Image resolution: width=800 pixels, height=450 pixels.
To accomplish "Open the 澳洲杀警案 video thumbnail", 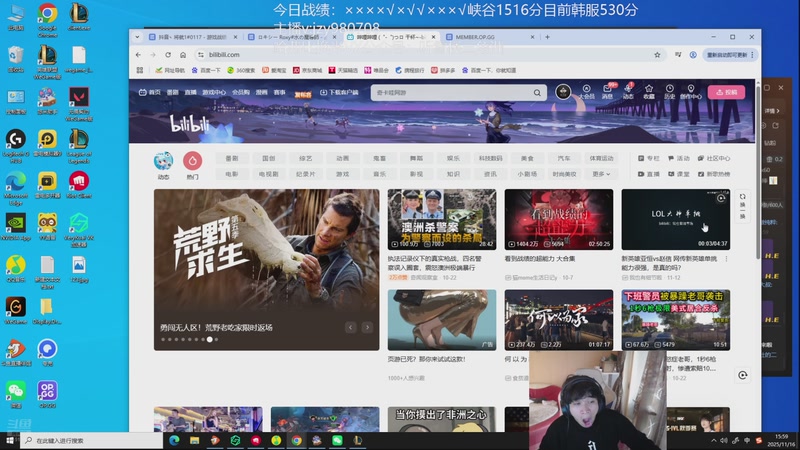I will [442, 219].
